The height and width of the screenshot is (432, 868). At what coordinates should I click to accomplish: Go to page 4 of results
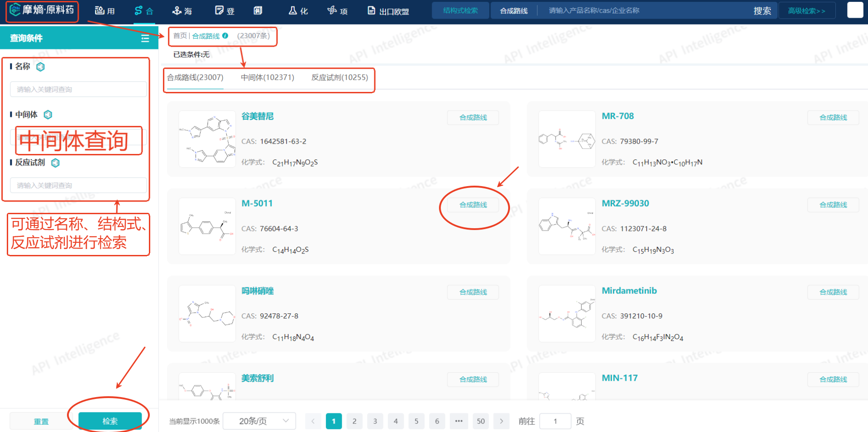click(396, 421)
